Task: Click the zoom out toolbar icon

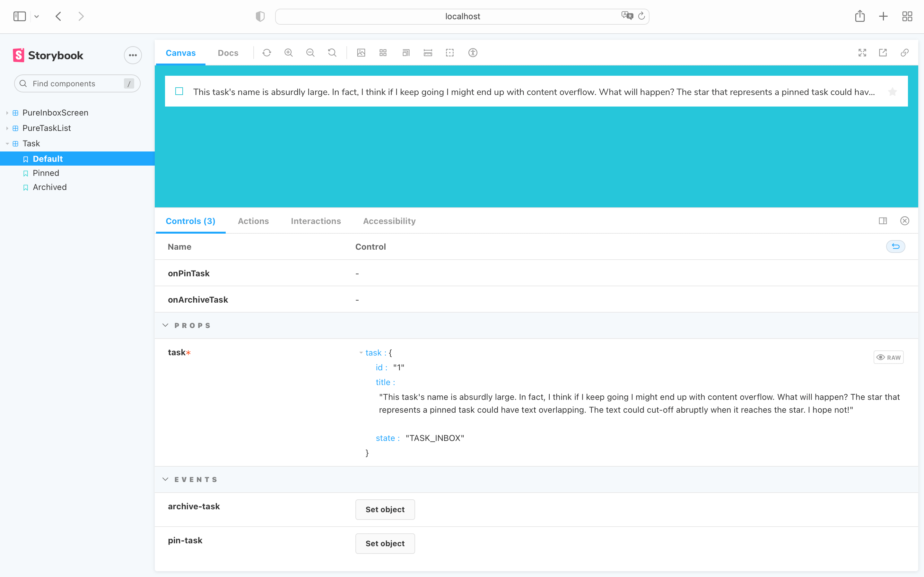Action: [x=310, y=53]
